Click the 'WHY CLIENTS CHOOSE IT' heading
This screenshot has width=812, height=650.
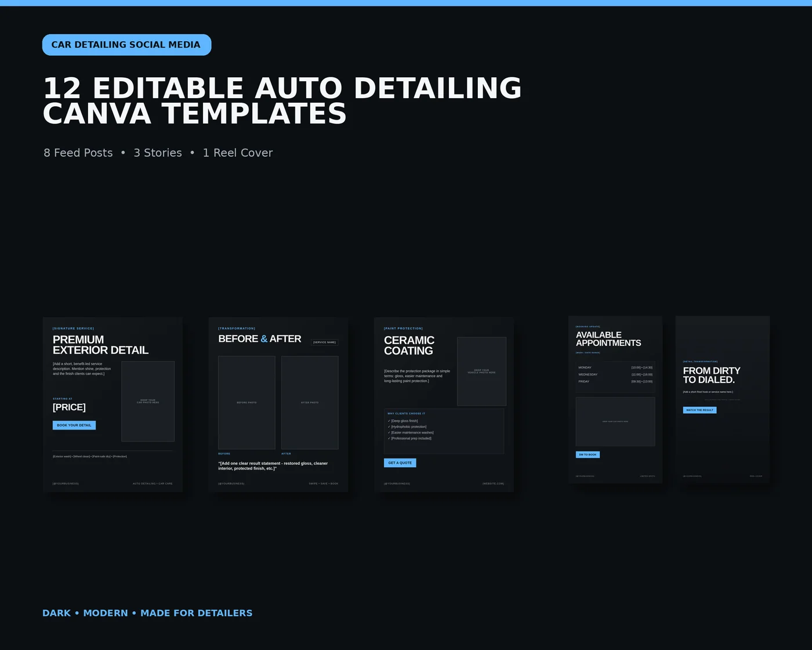pos(407,414)
